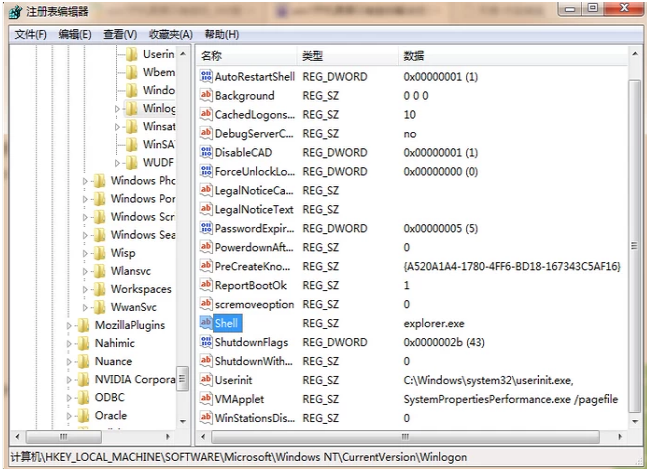The height and width of the screenshot is (469, 647).
Task: Click the Registry Editor title bar icon
Action: coord(12,11)
